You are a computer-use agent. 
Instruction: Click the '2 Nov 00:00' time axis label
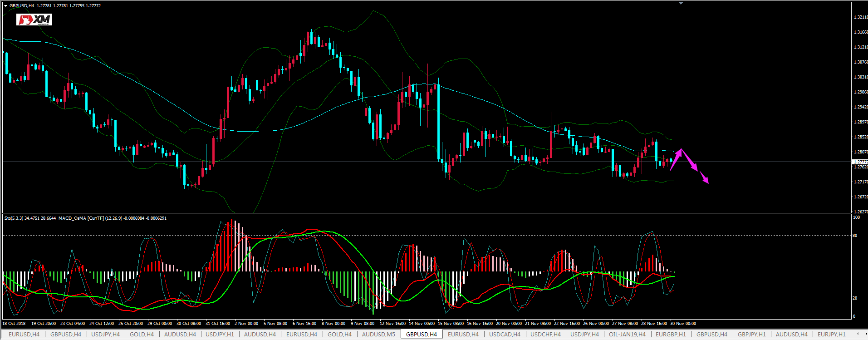click(x=246, y=324)
